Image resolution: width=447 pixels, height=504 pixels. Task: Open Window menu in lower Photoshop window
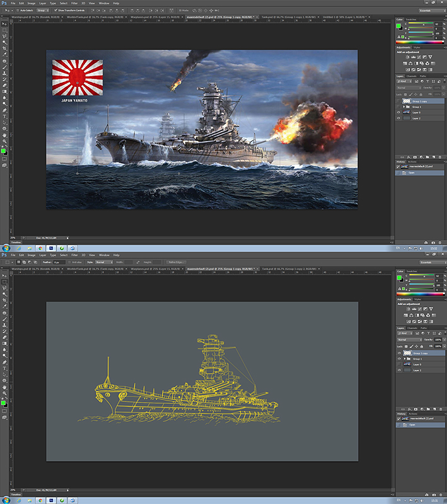click(104, 255)
